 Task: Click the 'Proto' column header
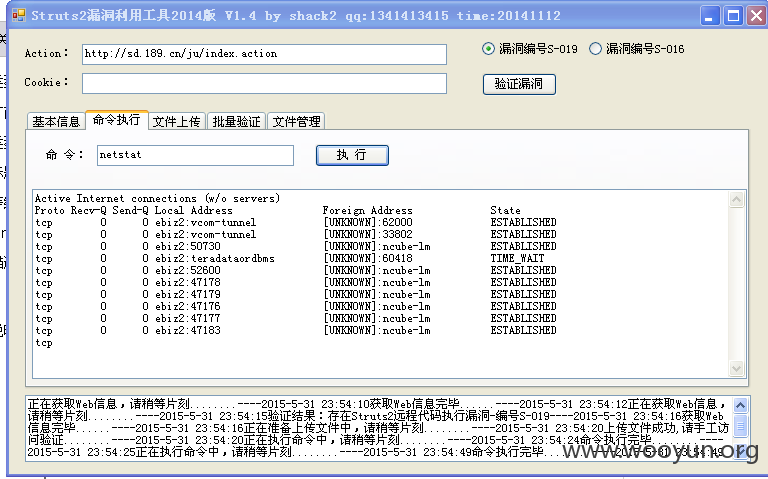coord(49,210)
